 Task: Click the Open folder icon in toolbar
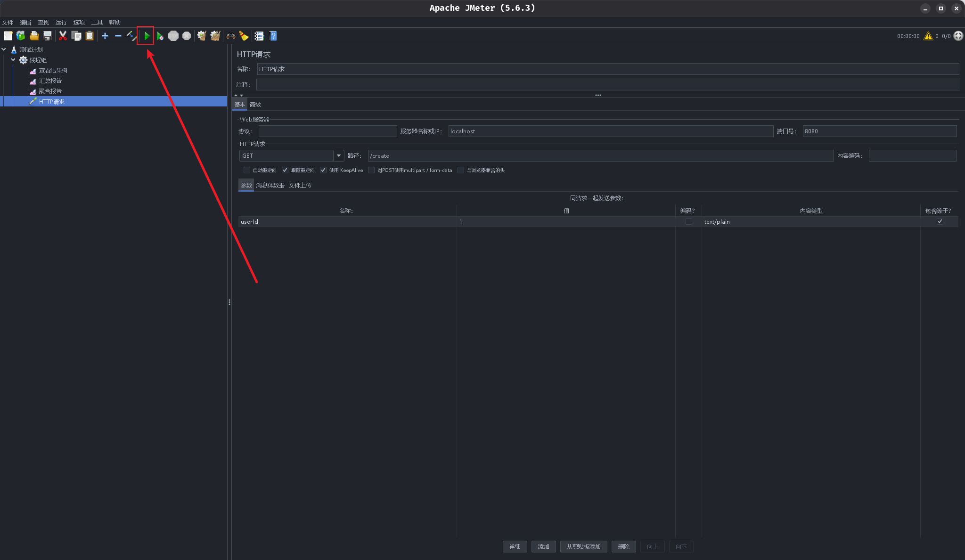tap(34, 36)
